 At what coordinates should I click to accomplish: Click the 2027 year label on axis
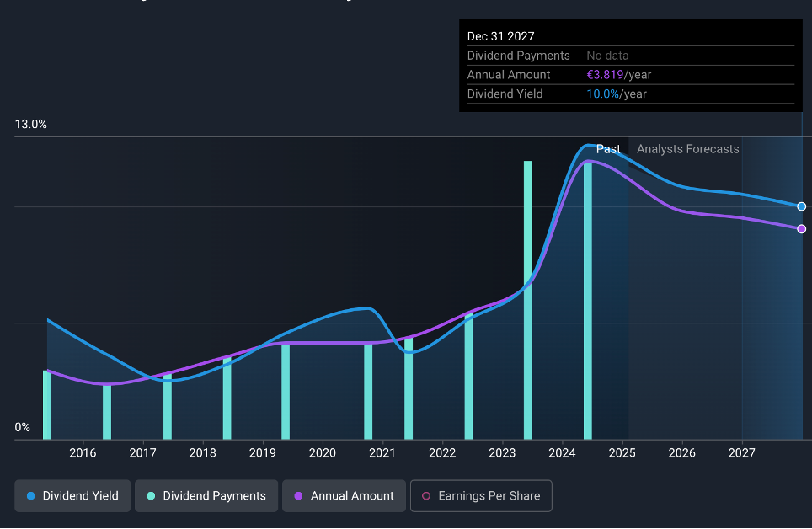(x=741, y=454)
